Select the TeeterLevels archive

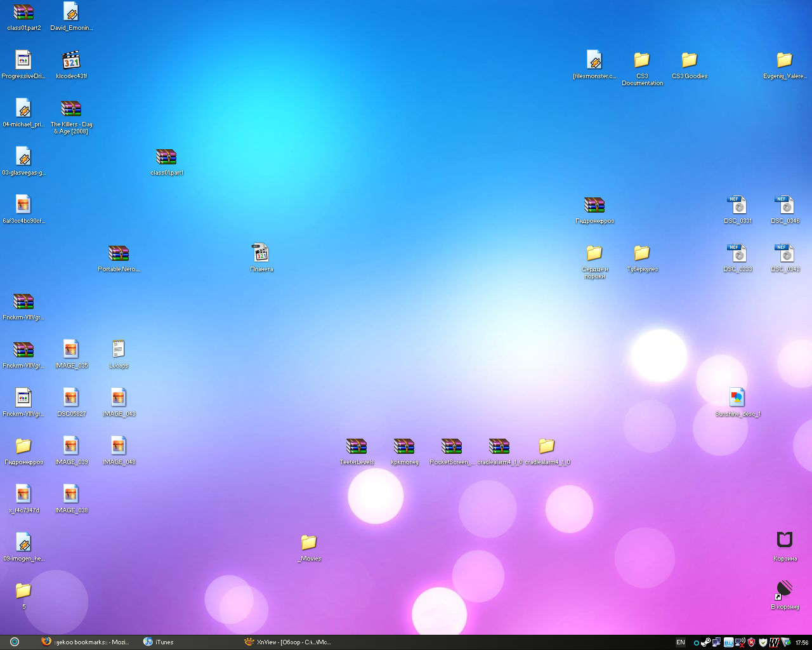click(357, 446)
